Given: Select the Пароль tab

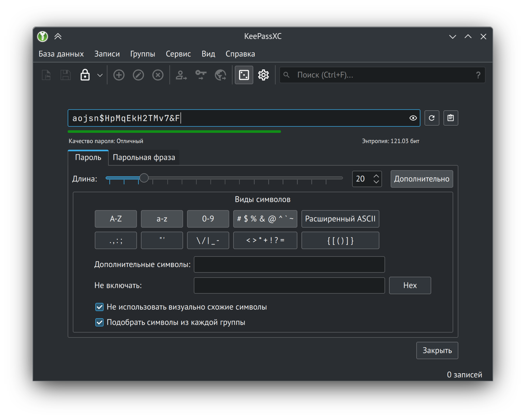Looking at the screenshot, I should click(x=88, y=157).
